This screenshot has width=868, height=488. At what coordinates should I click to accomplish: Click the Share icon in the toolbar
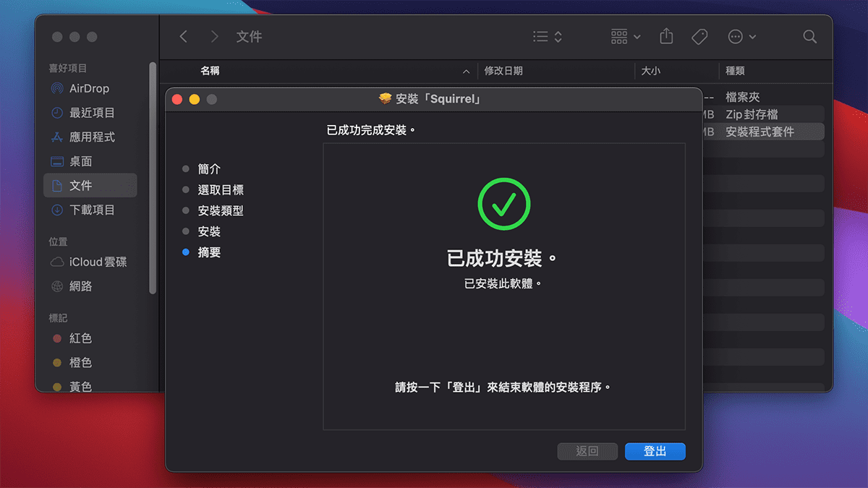(665, 36)
